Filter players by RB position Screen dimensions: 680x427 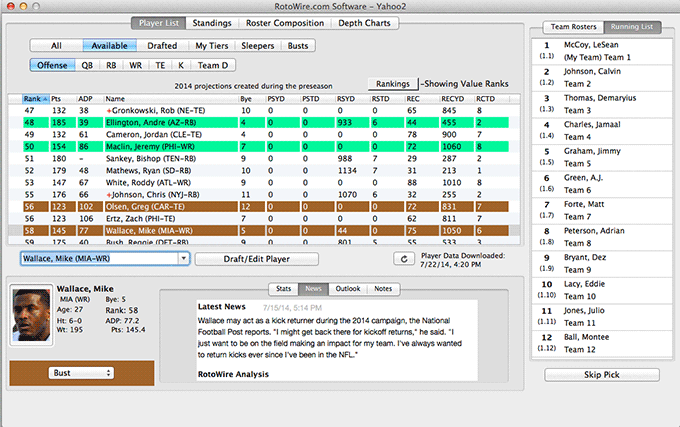coord(111,65)
